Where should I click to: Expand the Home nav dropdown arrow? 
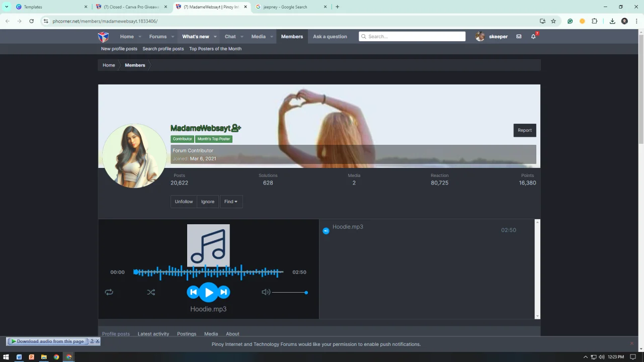140,37
